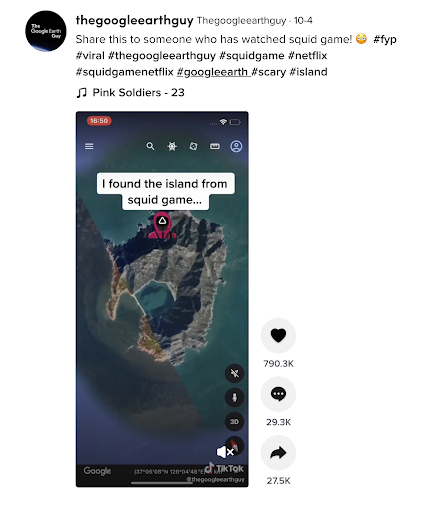Image resolution: width=422 pixels, height=512 pixels.
Task: Play the Squid Game island video
Action: 162,299
